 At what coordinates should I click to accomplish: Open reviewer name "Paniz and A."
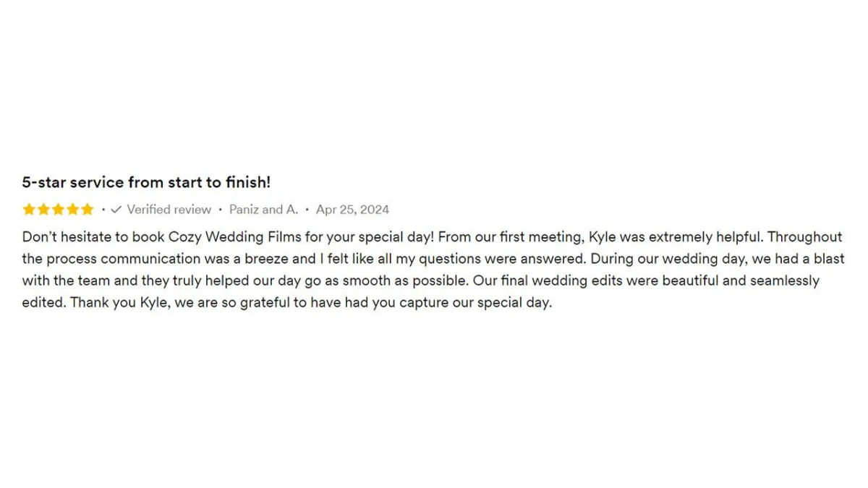pyautogui.click(x=263, y=210)
